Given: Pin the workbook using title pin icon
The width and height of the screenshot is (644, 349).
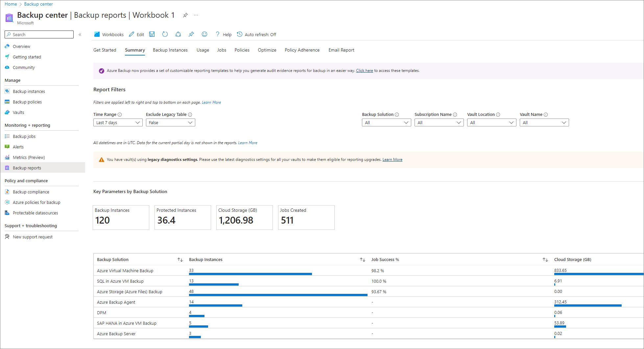Looking at the screenshot, I should click(x=185, y=15).
